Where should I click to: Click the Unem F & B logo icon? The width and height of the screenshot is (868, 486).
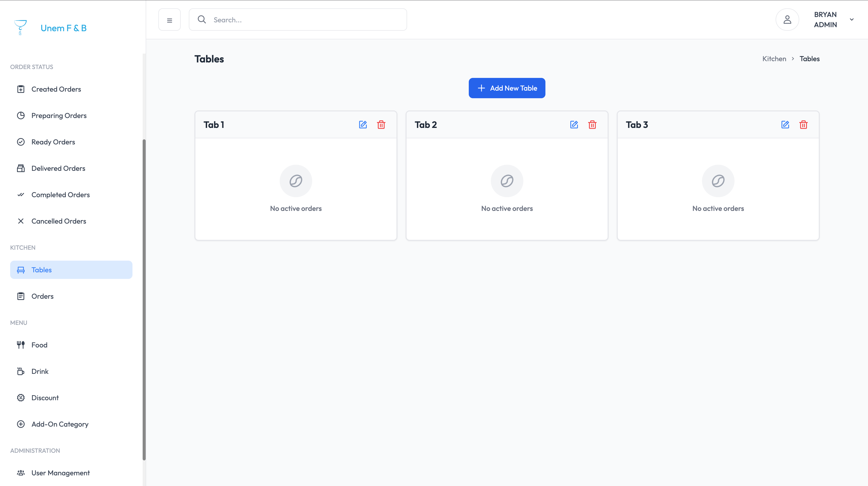21,28
